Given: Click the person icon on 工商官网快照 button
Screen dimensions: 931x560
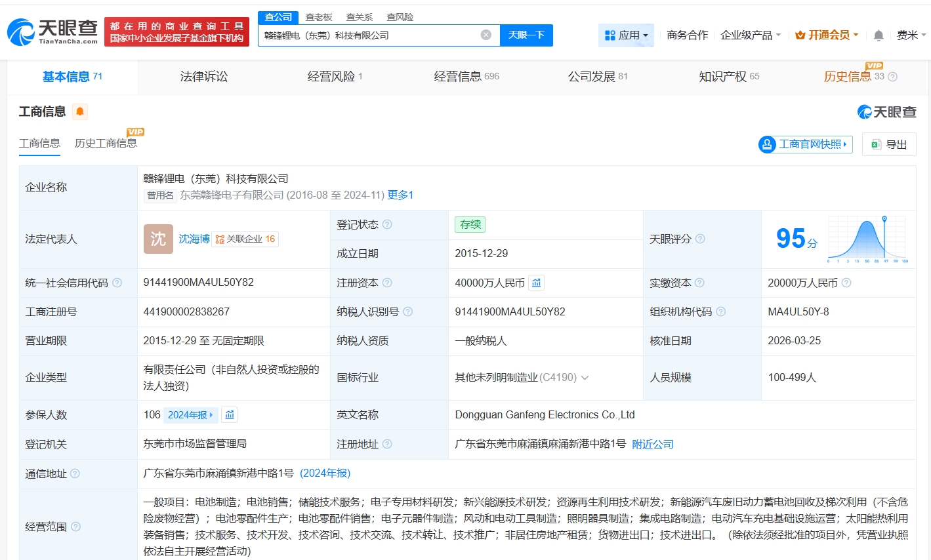Looking at the screenshot, I should click(767, 144).
